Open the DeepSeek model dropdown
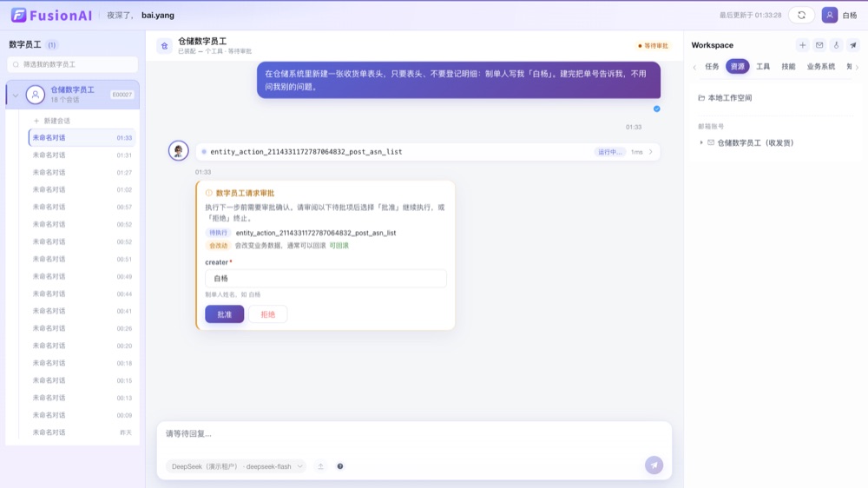This screenshot has width=868, height=488. [236, 466]
